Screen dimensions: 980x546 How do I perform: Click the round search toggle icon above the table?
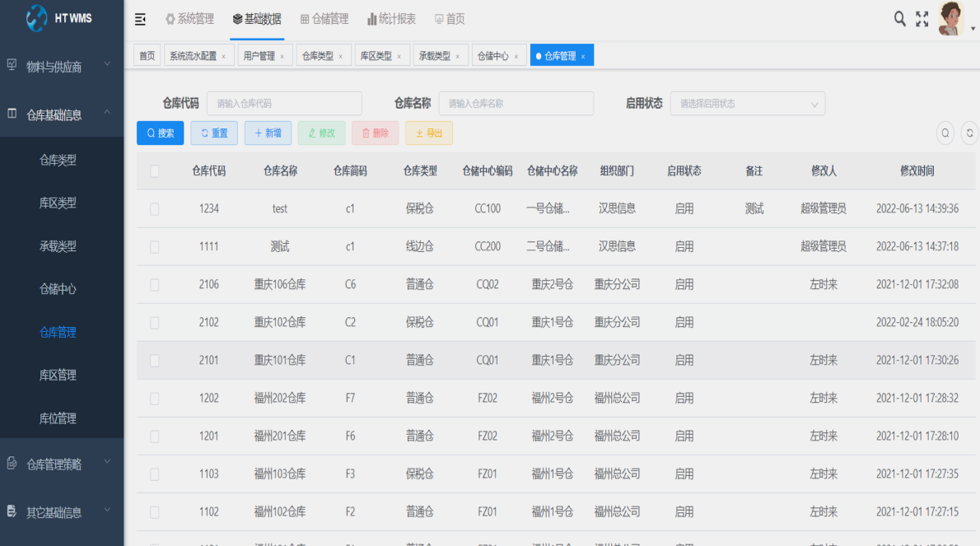click(945, 133)
